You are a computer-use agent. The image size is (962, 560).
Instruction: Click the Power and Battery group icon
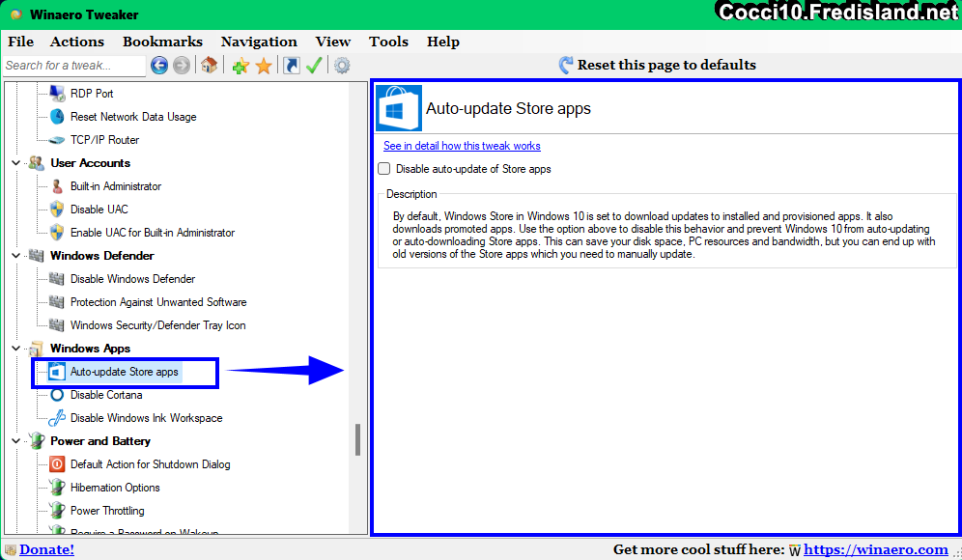tap(36, 440)
